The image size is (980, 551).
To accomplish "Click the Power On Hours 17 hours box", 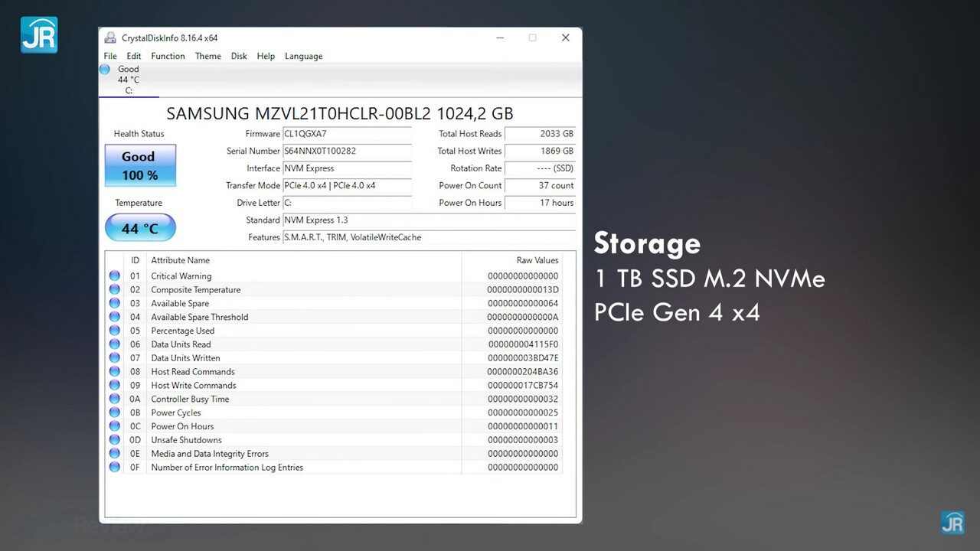I will [x=541, y=203].
